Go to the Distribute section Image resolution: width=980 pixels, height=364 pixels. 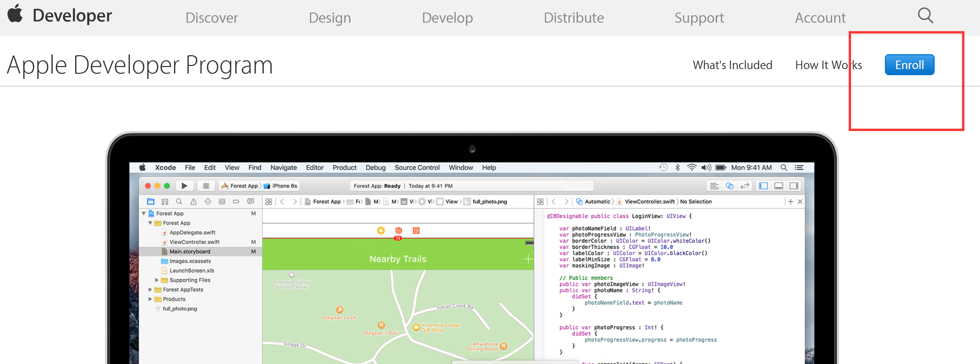coord(574,18)
